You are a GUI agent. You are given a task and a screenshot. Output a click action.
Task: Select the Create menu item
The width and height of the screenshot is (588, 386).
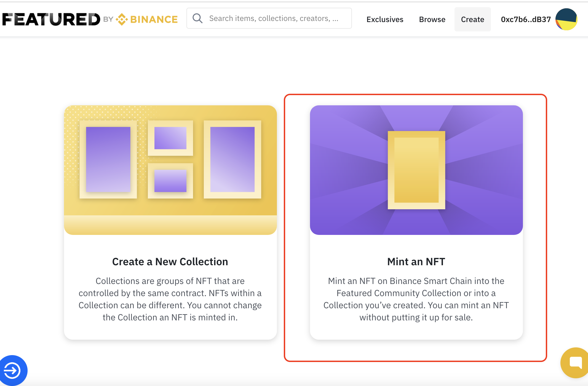(x=472, y=19)
